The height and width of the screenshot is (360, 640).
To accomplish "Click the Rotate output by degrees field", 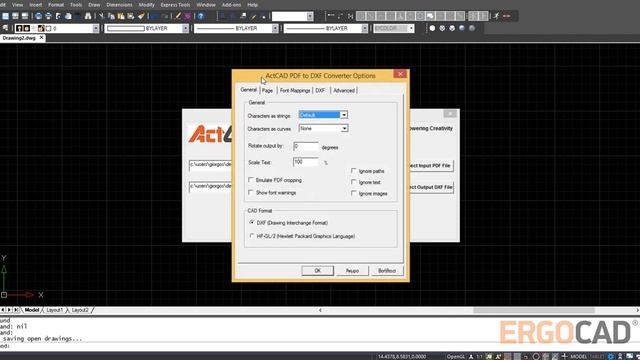I will tap(306, 147).
